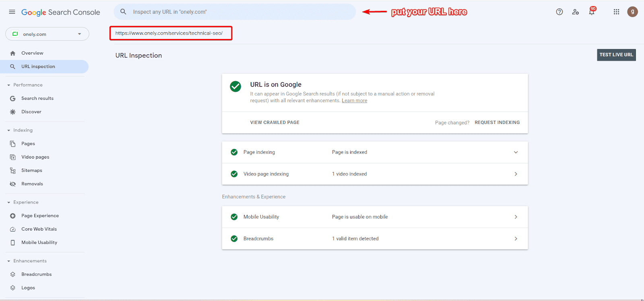Click the Pages icon in sidebar
The width and height of the screenshot is (644, 301).
[x=13, y=144]
